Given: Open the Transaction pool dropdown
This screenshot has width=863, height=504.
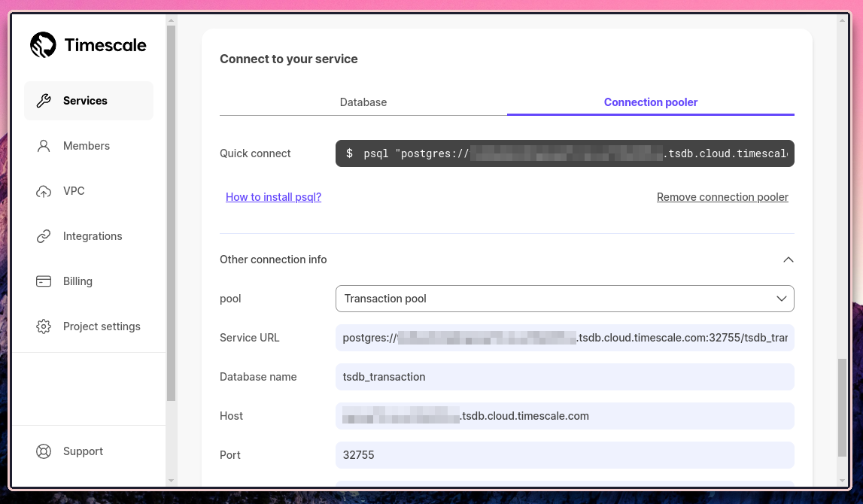Looking at the screenshot, I should pyautogui.click(x=565, y=298).
